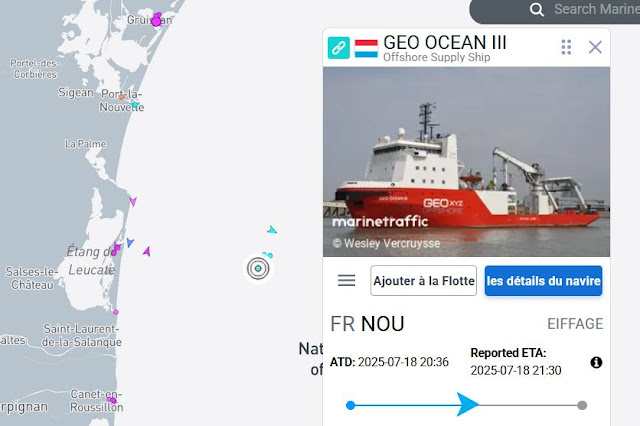The width and height of the screenshot is (640, 426).
Task: Close the GEO OCEAN III panel
Action: point(595,47)
